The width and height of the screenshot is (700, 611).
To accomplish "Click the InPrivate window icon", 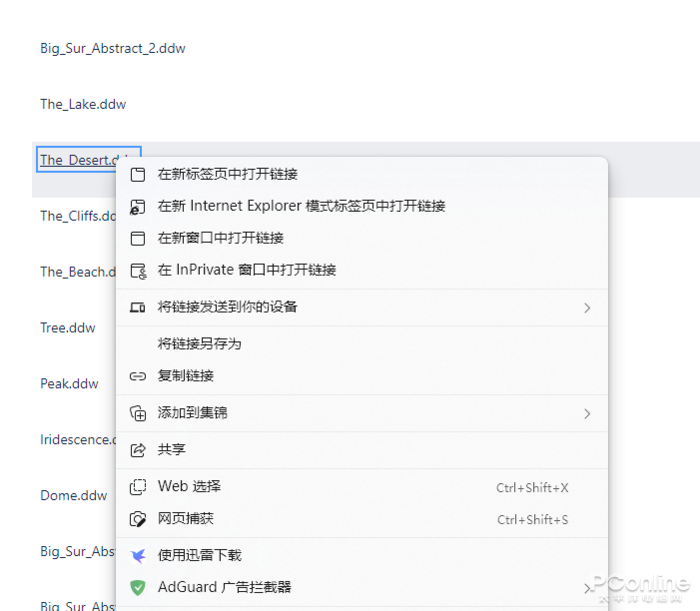I will pos(138,270).
